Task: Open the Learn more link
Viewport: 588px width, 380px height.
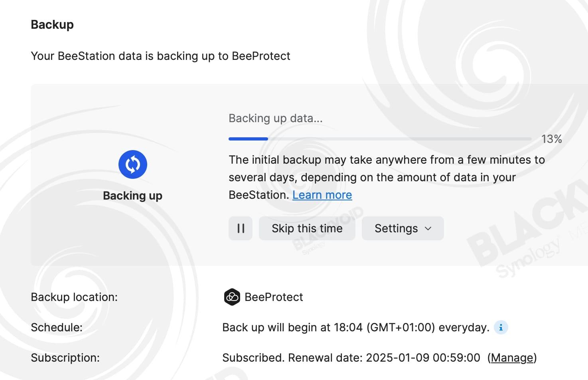Action: tap(322, 195)
